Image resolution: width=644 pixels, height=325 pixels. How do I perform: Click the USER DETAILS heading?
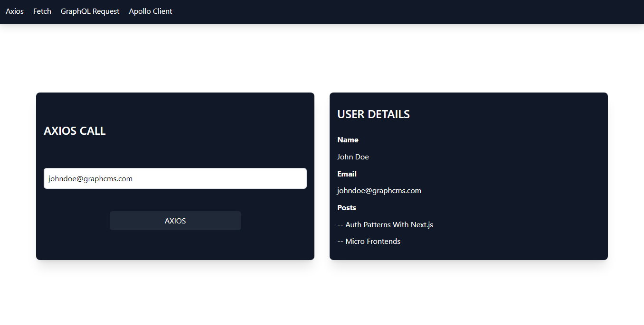373,114
